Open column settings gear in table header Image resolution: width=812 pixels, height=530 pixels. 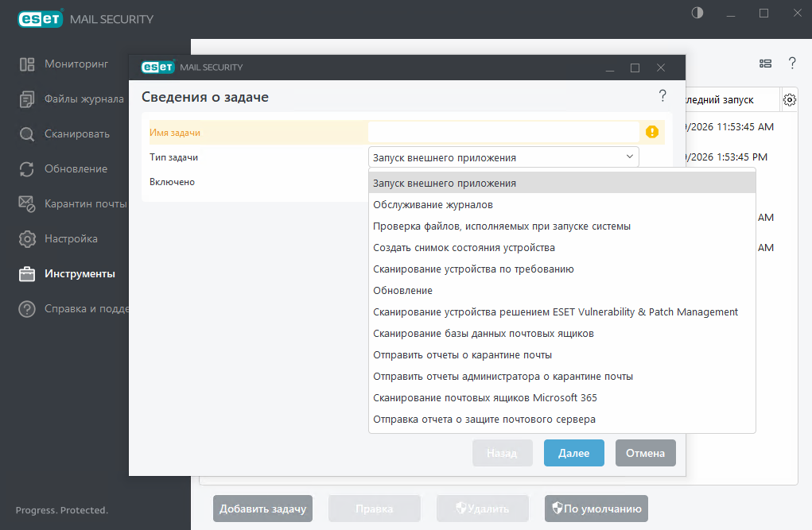(789, 99)
